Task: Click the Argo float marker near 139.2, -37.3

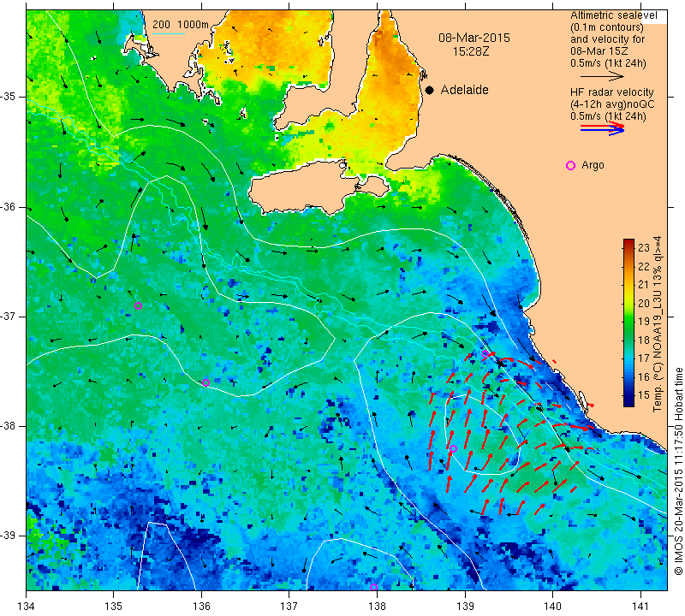Action: [485, 353]
